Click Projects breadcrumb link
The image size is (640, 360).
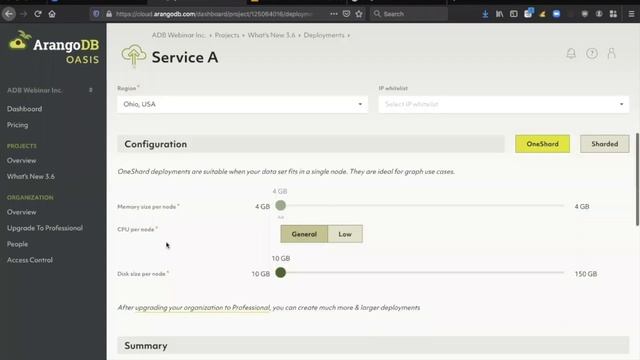point(227,35)
